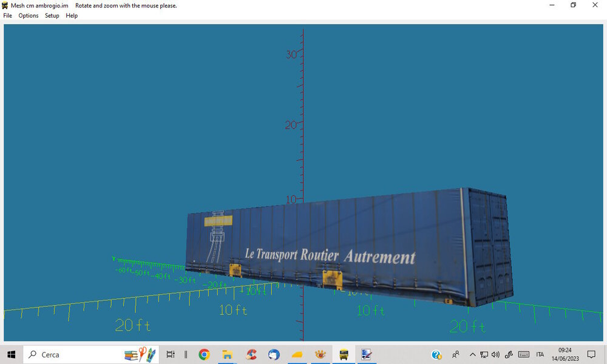Open the File menu

pos(7,16)
